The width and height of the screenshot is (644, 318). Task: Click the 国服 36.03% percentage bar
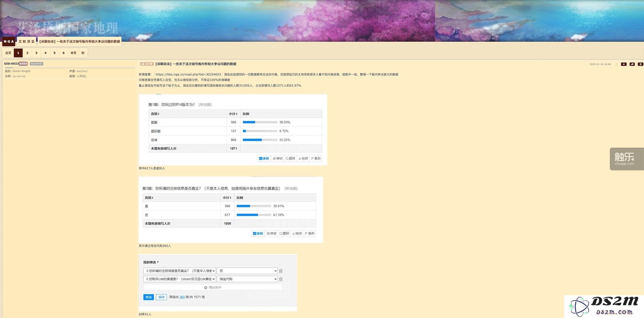[x=260, y=122]
